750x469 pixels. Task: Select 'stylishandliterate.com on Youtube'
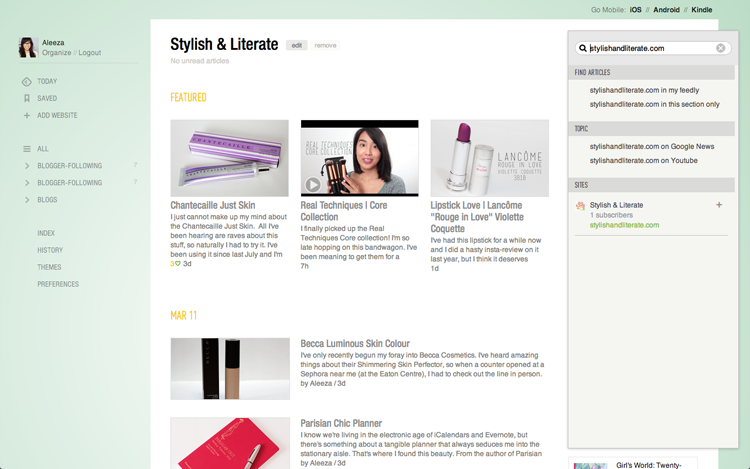(643, 161)
